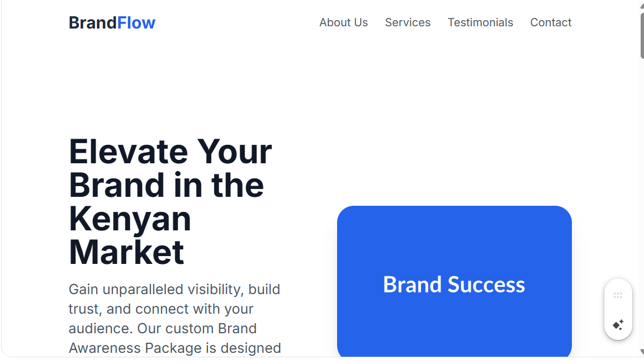Click the "Awareness Package is designed" text
The width and height of the screenshot is (644, 364).
click(174, 348)
